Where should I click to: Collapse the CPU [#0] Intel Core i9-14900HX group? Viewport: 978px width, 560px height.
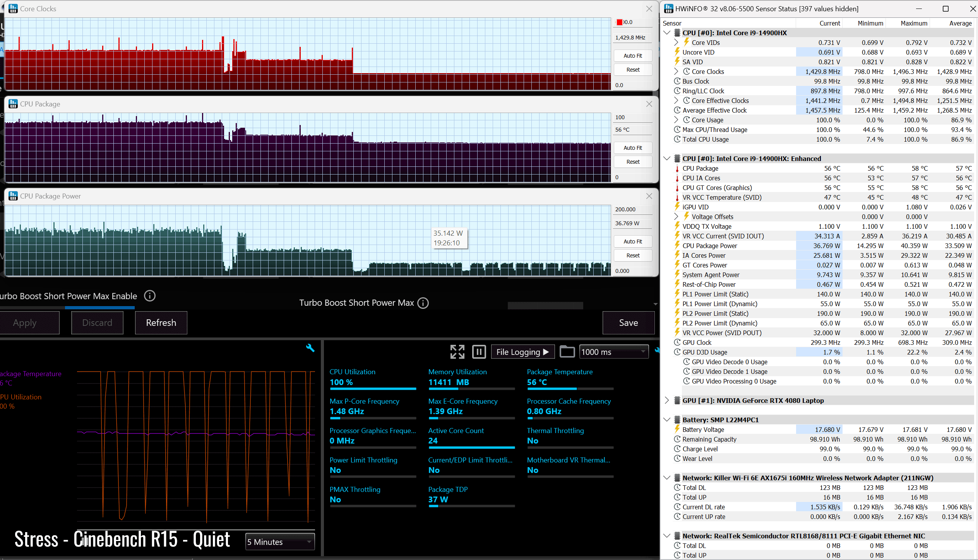tap(667, 33)
